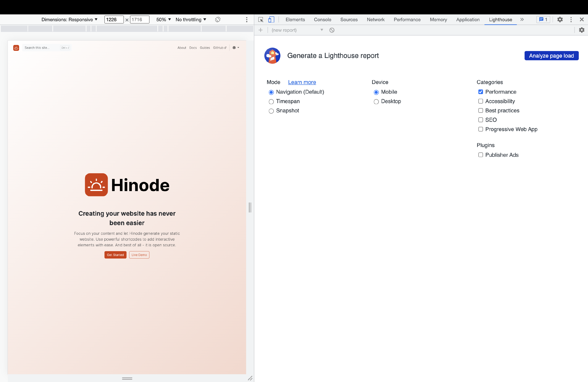588x382 pixels.
Task: Switch to the Elements tab
Action: (295, 20)
